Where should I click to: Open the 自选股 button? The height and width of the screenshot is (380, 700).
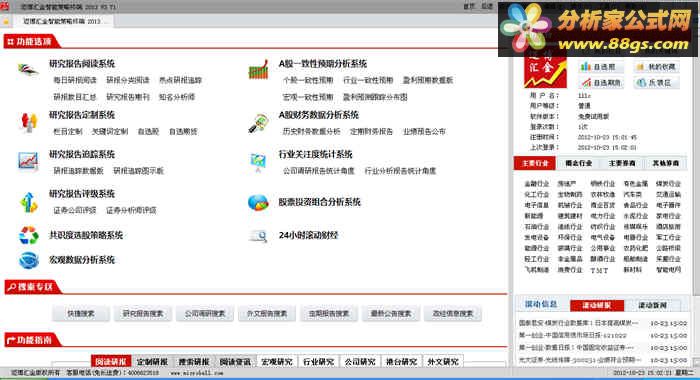tap(600, 67)
